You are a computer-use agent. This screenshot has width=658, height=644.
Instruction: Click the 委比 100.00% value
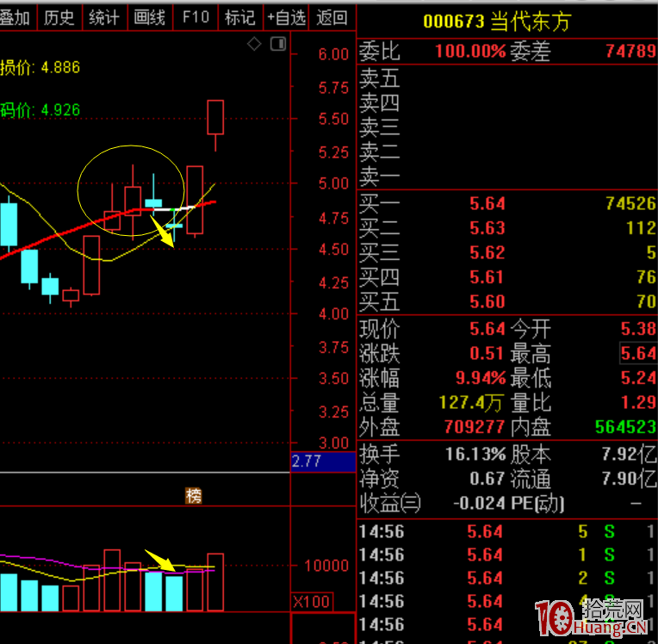(470, 51)
